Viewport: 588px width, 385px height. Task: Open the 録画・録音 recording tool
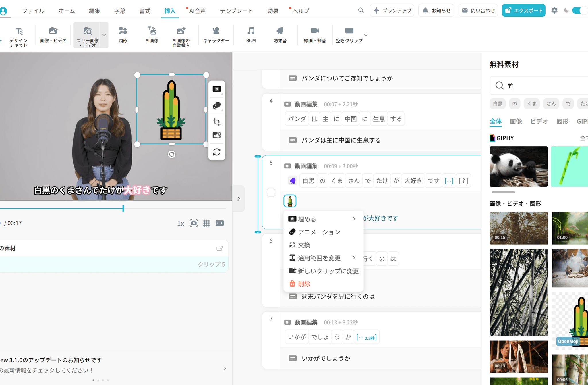pos(315,34)
